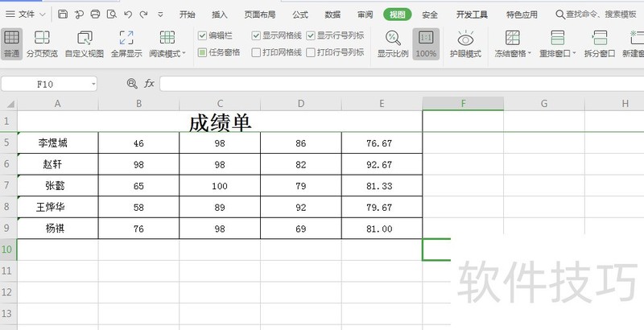Click cell with value 81.00

point(382,229)
